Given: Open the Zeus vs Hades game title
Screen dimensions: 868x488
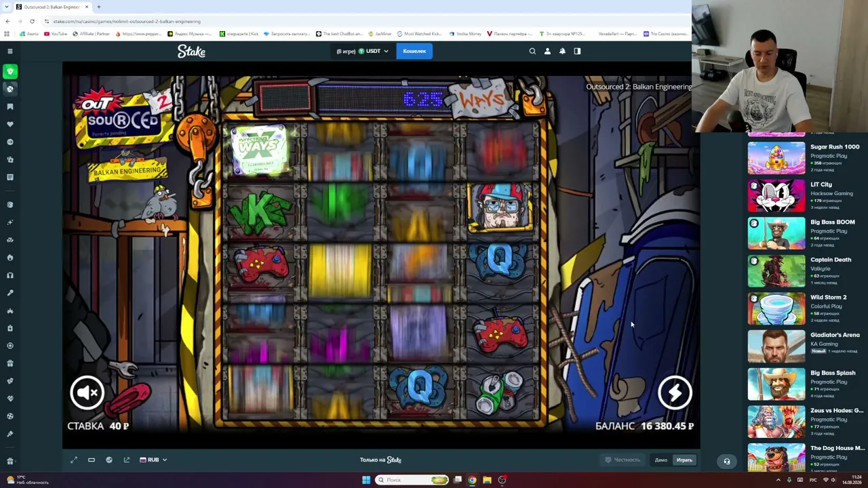Looking at the screenshot, I should point(837,410).
